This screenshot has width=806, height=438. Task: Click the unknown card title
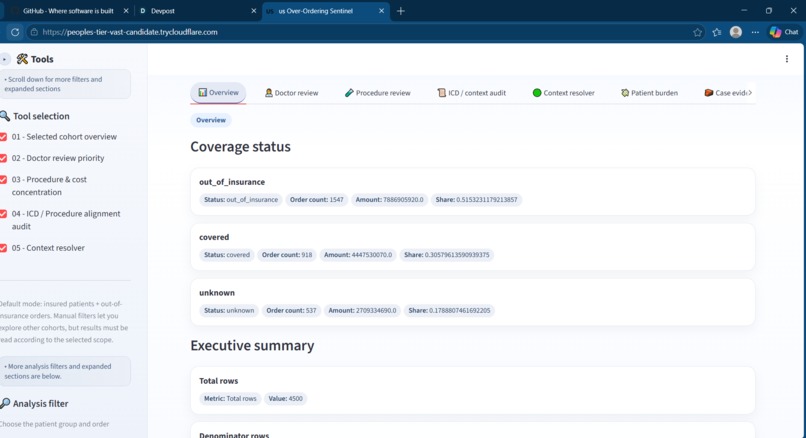coord(217,293)
